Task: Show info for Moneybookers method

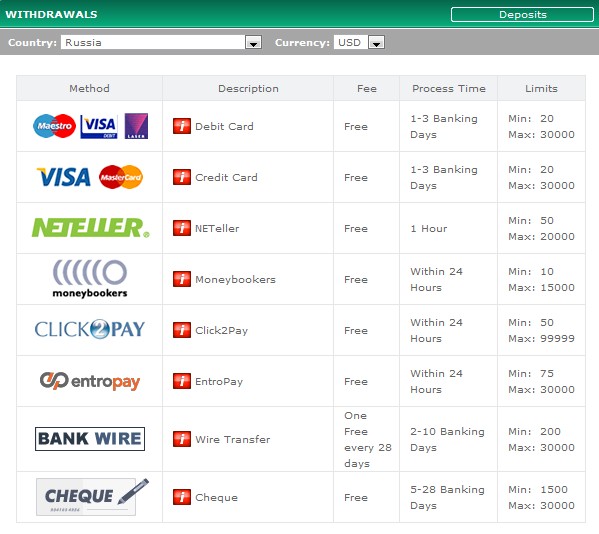Action: (182, 279)
